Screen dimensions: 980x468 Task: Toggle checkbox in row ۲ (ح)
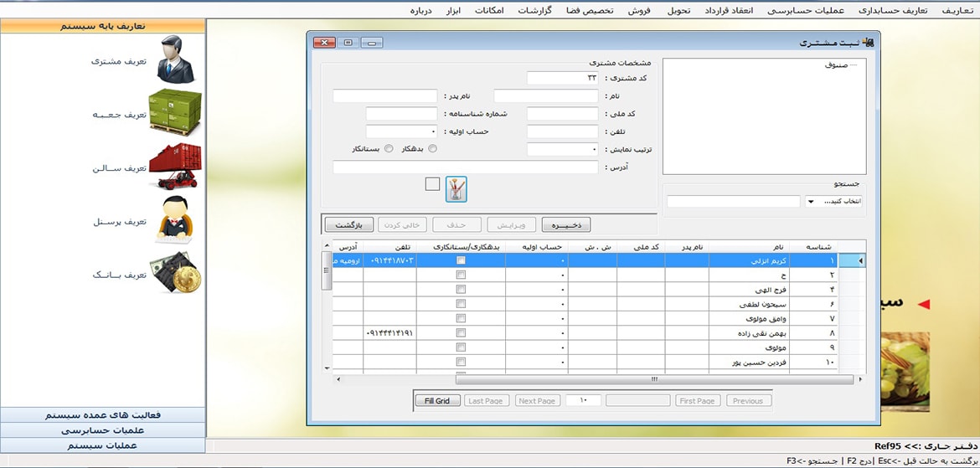pyautogui.click(x=461, y=275)
